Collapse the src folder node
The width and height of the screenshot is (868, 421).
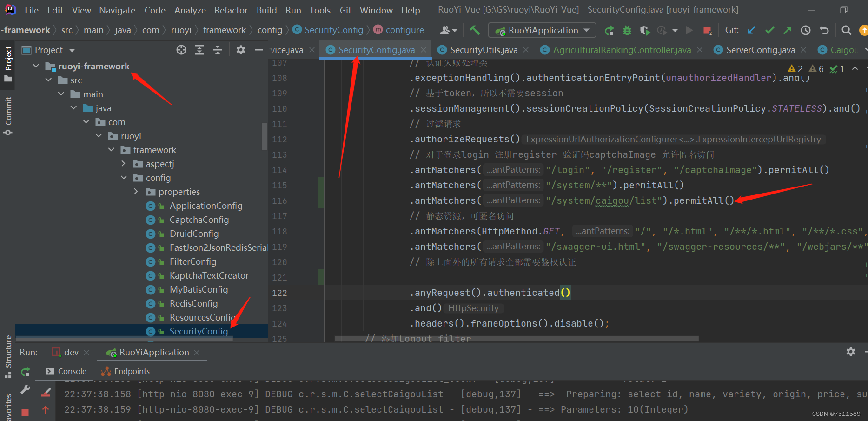(48, 80)
